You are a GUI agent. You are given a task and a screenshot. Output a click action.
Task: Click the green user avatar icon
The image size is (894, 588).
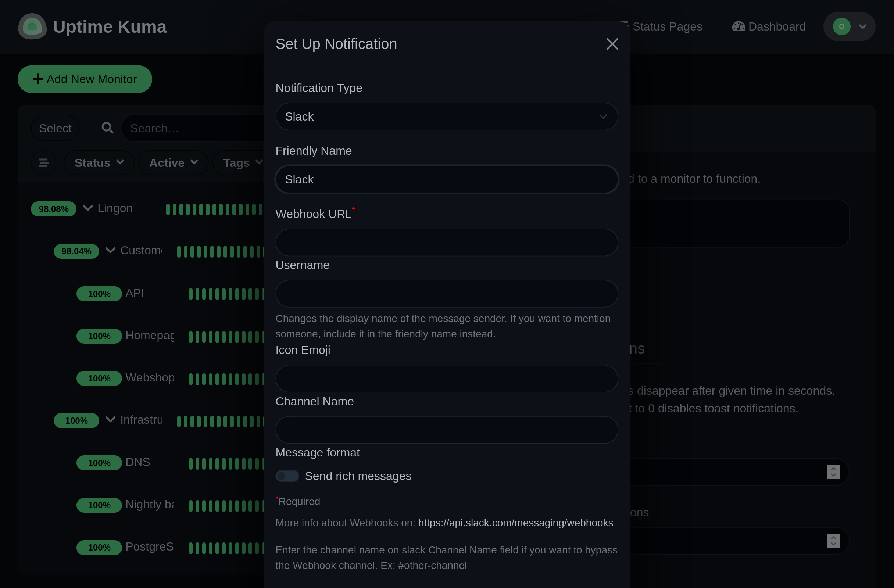click(x=841, y=26)
